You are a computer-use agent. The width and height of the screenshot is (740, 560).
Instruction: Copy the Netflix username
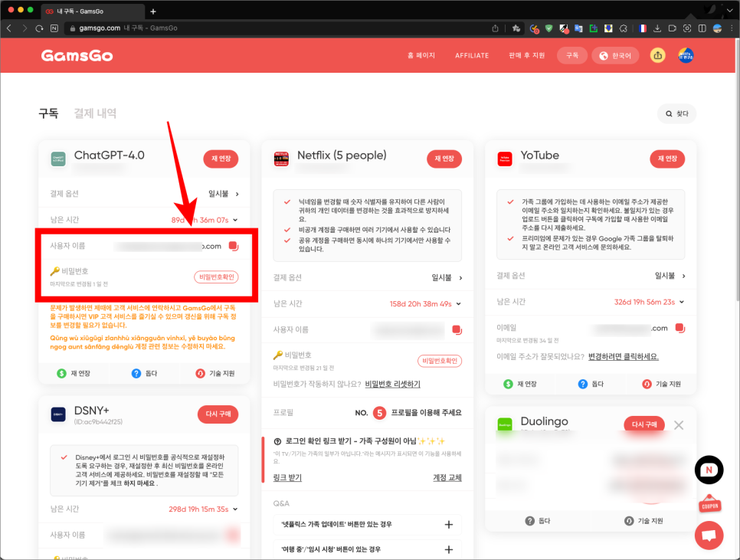click(457, 329)
